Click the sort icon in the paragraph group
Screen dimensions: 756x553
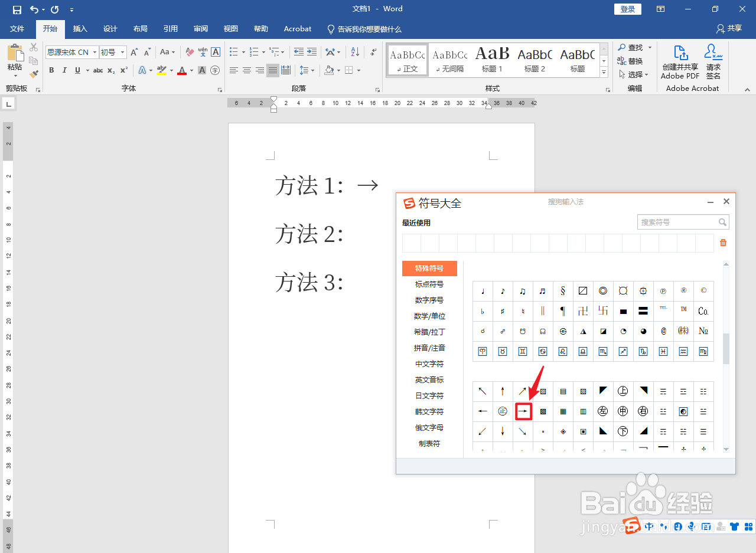(355, 52)
